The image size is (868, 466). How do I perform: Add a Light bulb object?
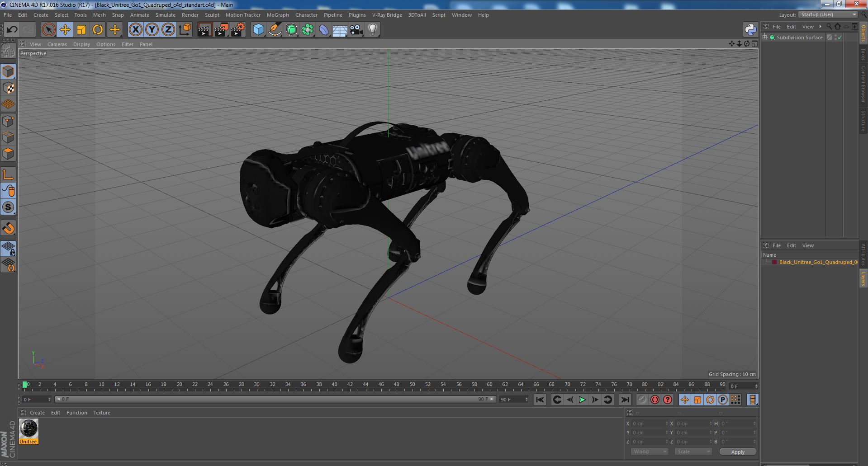point(373,30)
